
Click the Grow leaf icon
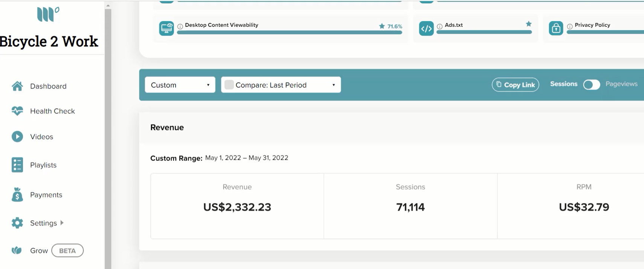17,251
